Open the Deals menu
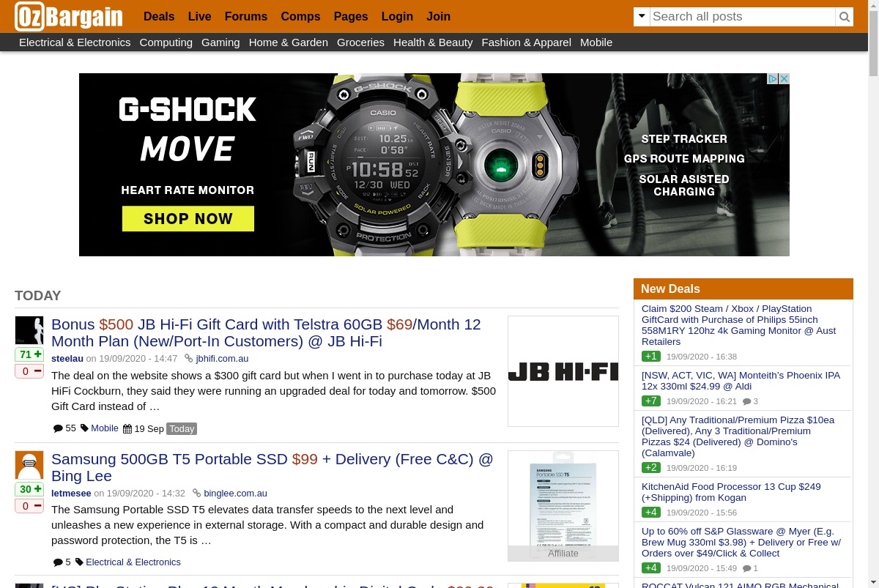Image resolution: width=879 pixels, height=588 pixels. [159, 16]
